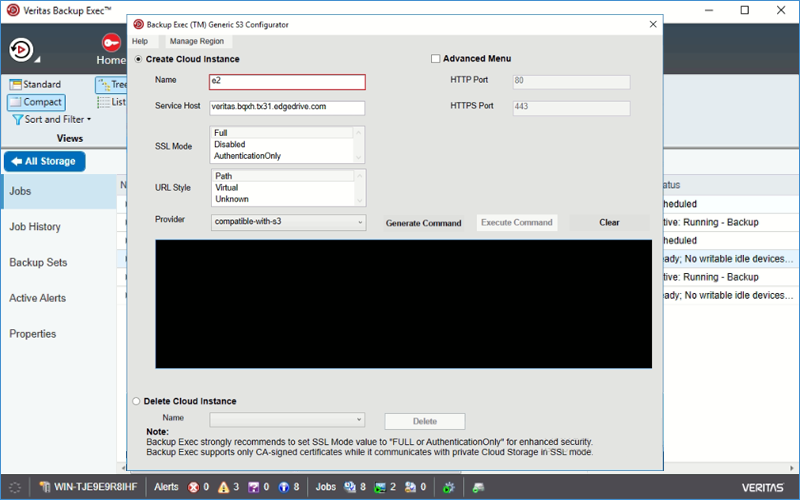The image size is (800, 500).
Task: Click the All Storage back arrow button
Action: point(44,161)
